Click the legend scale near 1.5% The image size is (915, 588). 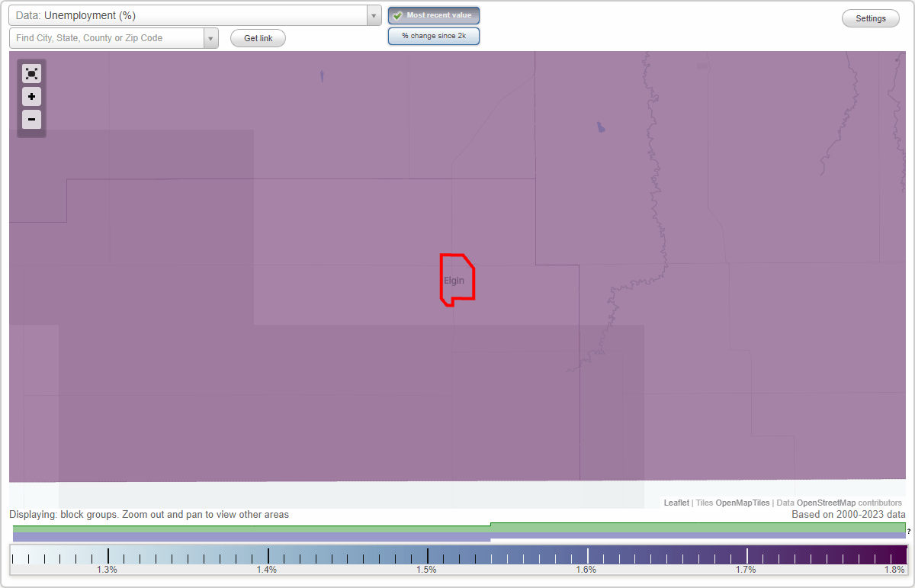[426, 555]
